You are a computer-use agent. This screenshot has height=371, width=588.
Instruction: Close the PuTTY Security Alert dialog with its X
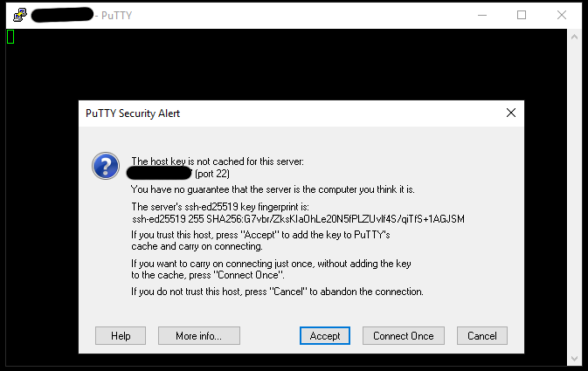pos(511,113)
